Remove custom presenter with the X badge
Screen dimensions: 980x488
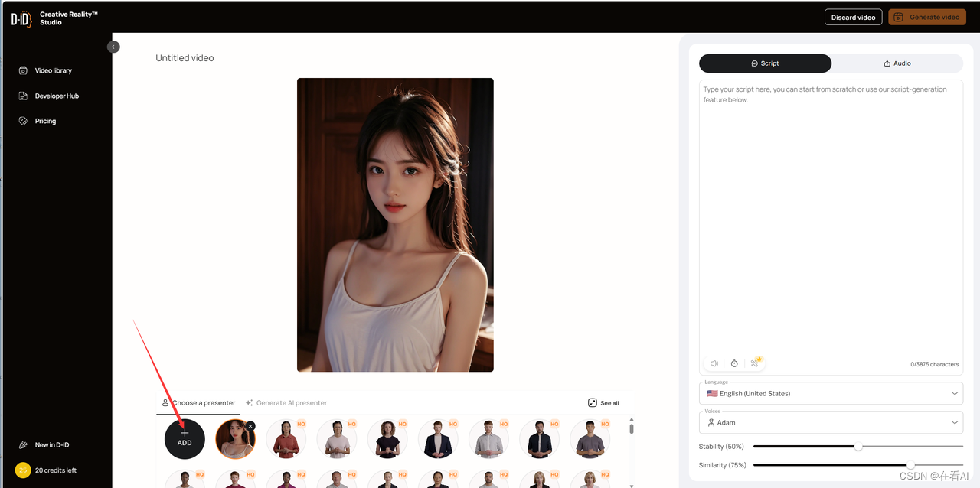coord(250,426)
